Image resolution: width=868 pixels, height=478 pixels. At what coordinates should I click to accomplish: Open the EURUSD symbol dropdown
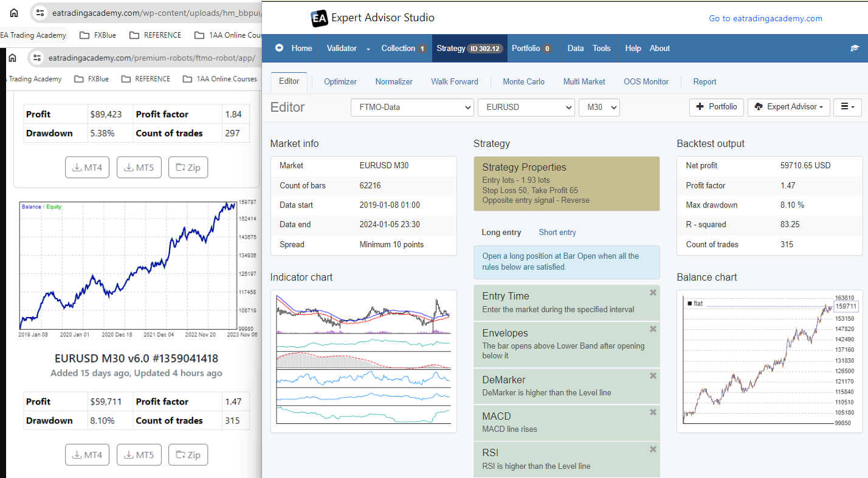pyautogui.click(x=526, y=108)
